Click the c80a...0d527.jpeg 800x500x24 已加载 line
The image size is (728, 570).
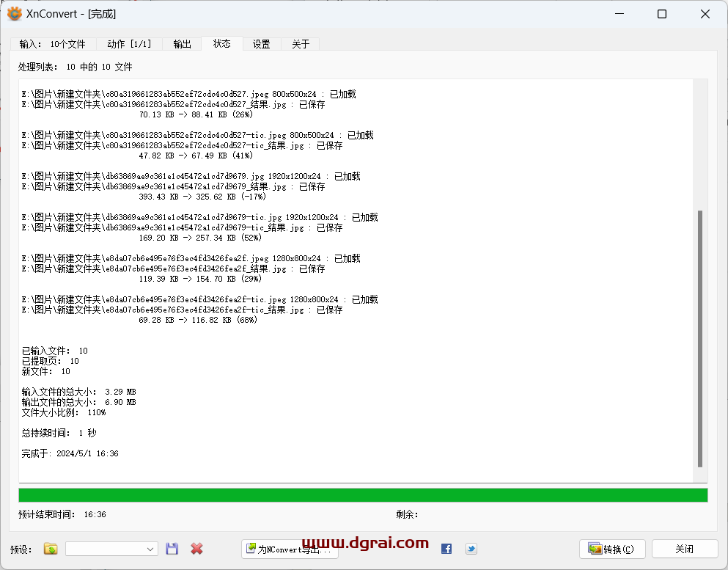coord(188,95)
